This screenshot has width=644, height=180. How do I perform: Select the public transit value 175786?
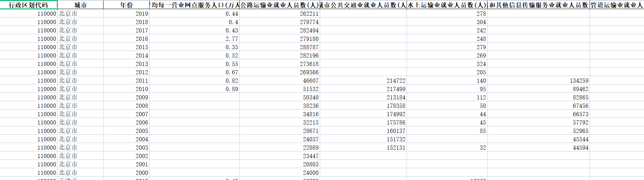pos(363,122)
